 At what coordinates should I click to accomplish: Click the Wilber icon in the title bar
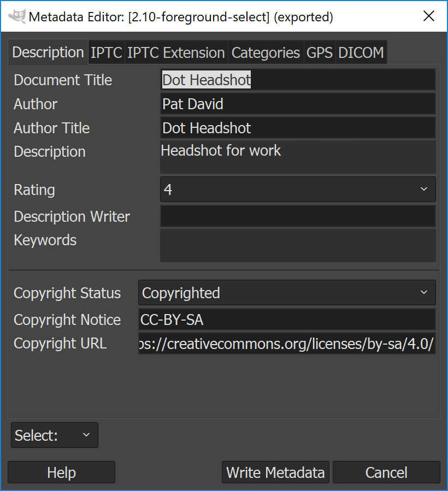[x=16, y=16]
